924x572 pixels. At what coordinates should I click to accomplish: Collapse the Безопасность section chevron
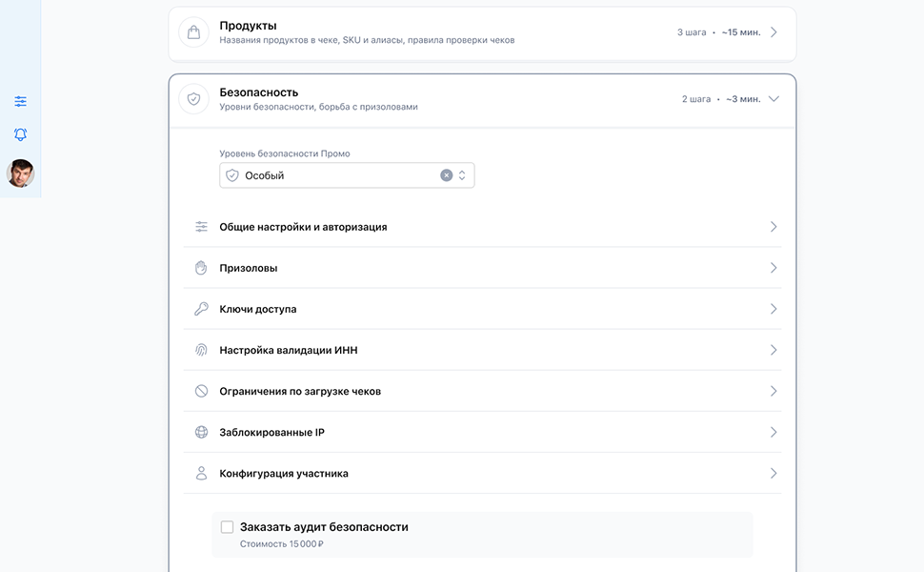coord(773,98)
